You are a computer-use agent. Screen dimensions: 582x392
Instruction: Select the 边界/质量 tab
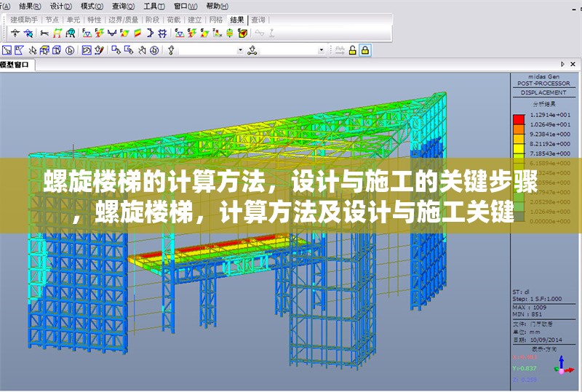point(123,20)
